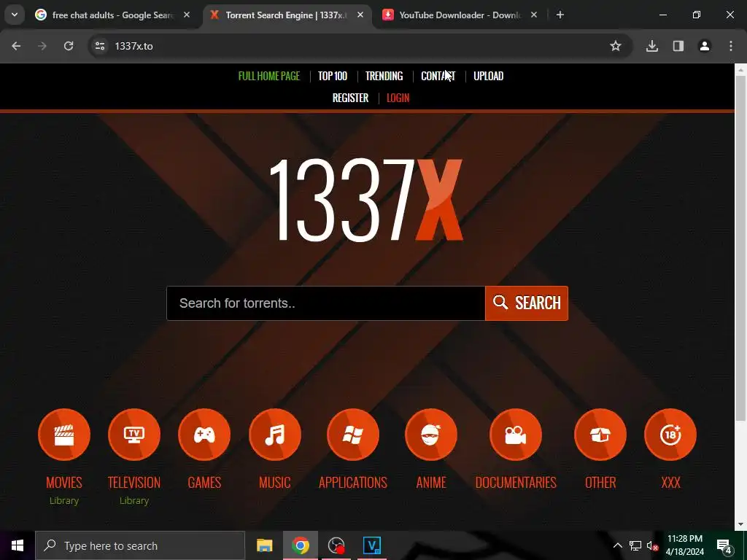Viewport: 747px width, 560px height.
Task: Click the page vertical scrollbar thumb
Action: click(740, 248)
